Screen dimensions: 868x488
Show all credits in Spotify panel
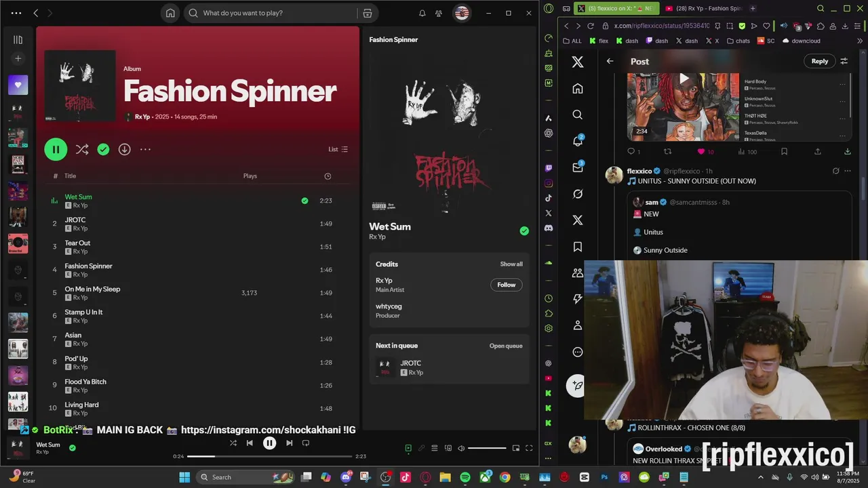(x=511, y=264)
